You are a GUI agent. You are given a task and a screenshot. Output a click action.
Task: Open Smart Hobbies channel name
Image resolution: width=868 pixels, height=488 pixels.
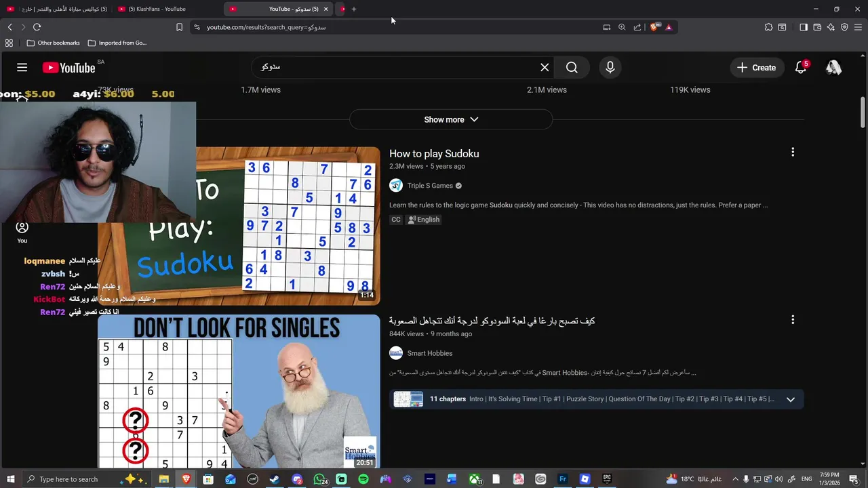pos(430,353)
